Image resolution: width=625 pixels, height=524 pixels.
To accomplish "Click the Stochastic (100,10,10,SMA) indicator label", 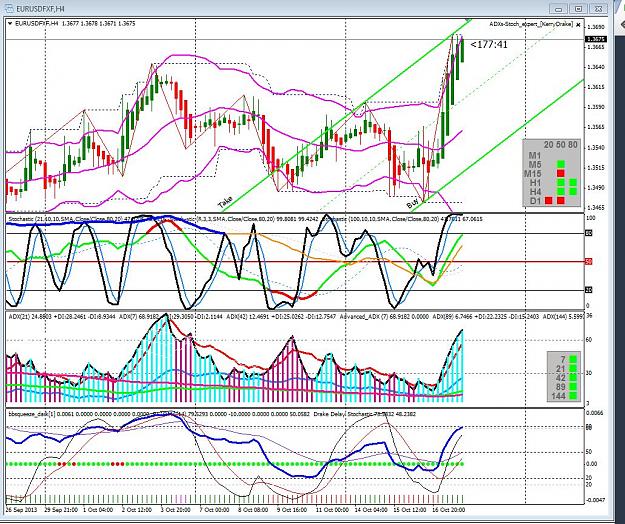I will coord(401,219).
